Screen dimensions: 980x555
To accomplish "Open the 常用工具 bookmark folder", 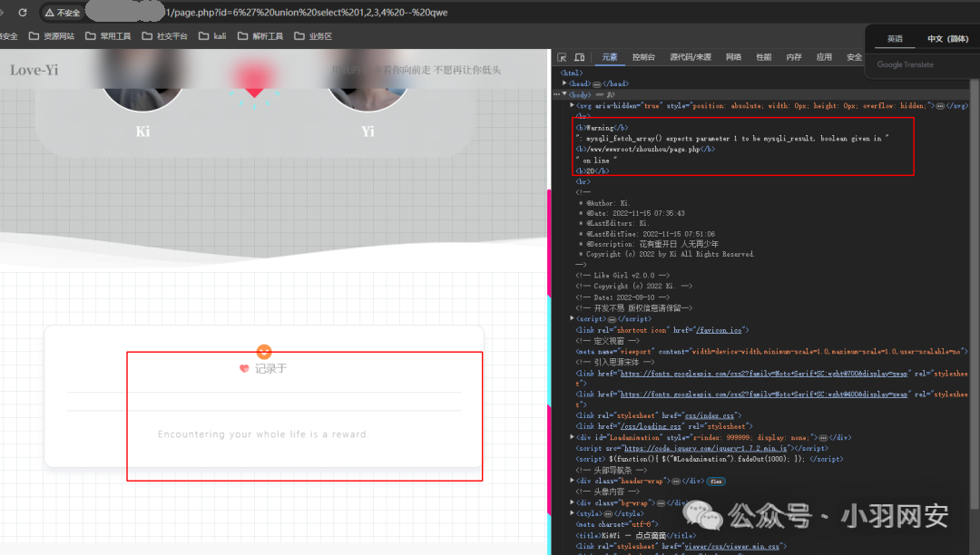I will pyautogui.click(x=108, y=36).
